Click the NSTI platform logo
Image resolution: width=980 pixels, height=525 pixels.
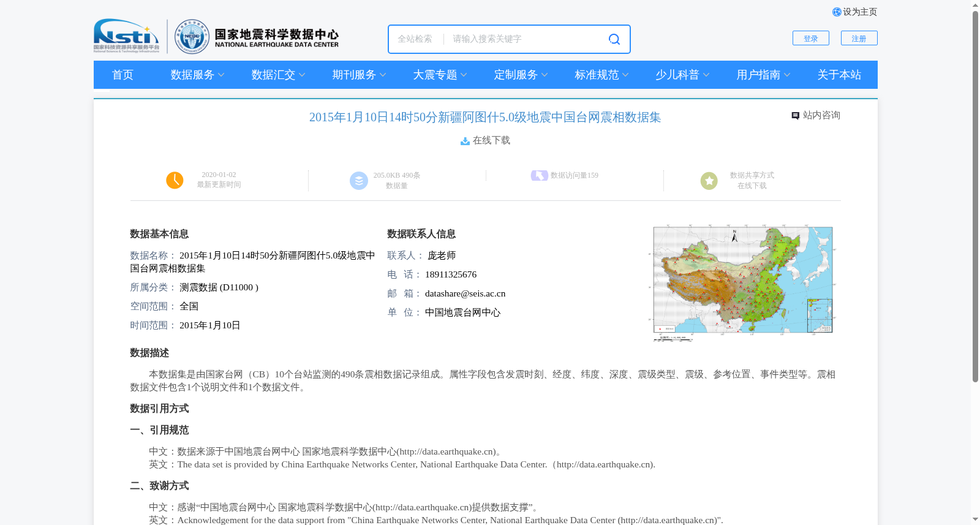click(127, 36)
